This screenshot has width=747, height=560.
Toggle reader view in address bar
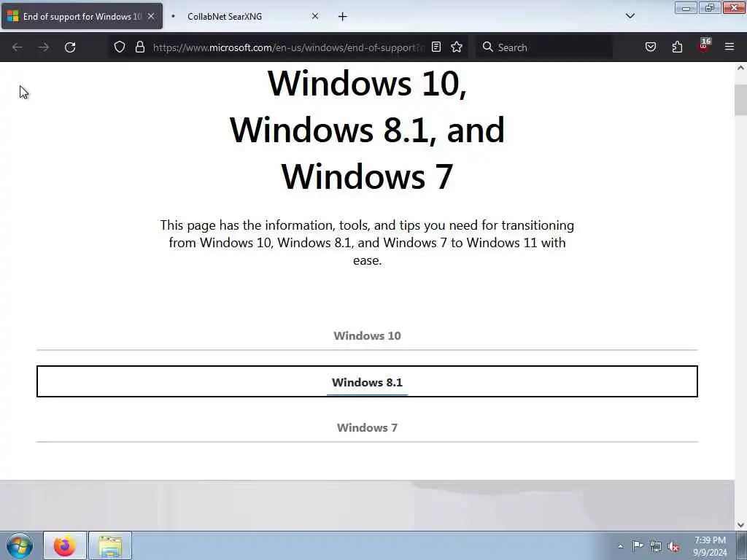coord(436,47)
